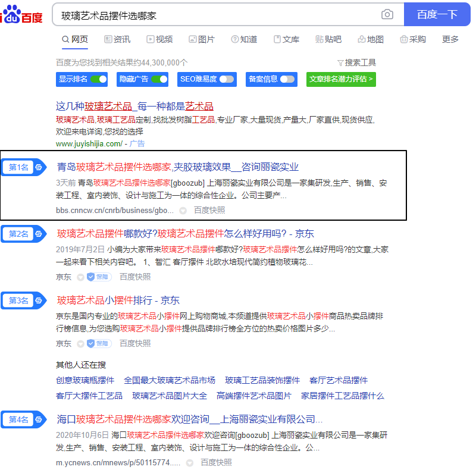
Task: Click the filter icon beside 搜索工具
Action: pyautogui.click(x=340, y=63)
